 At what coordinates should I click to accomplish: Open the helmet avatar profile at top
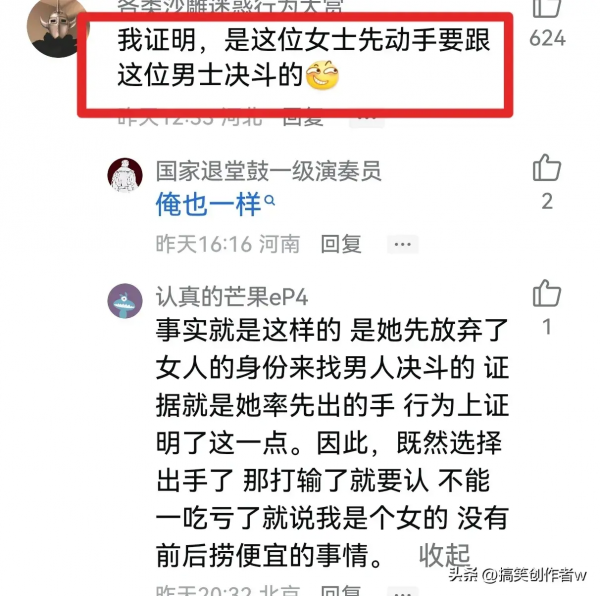(x=57, y=28)
